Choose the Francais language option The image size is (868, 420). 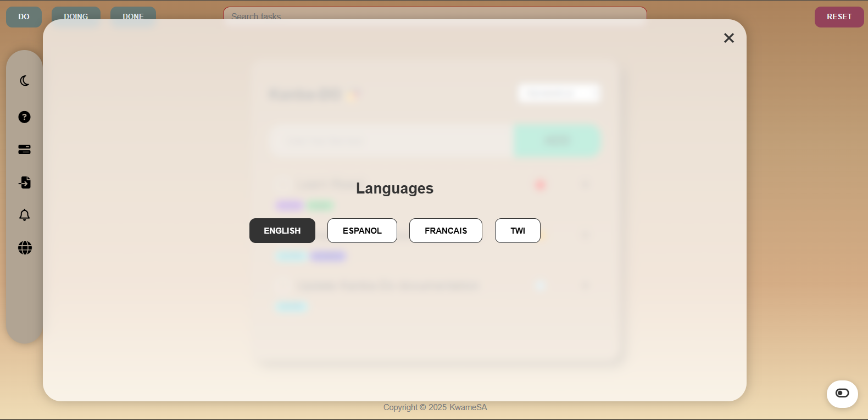tap(446, 230)
